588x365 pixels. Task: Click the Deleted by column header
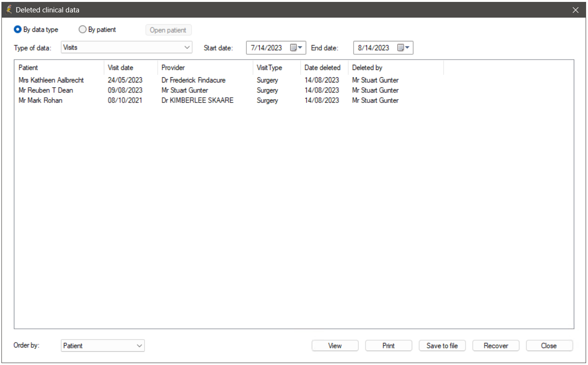tap(396, 68)
